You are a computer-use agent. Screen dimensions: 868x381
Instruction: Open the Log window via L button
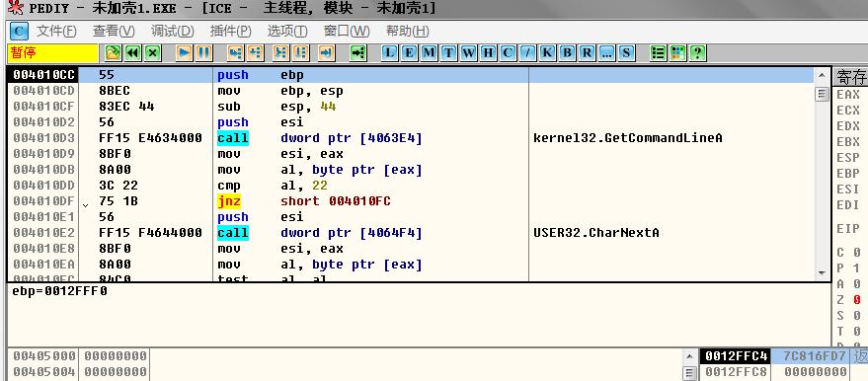coord(390,53)
